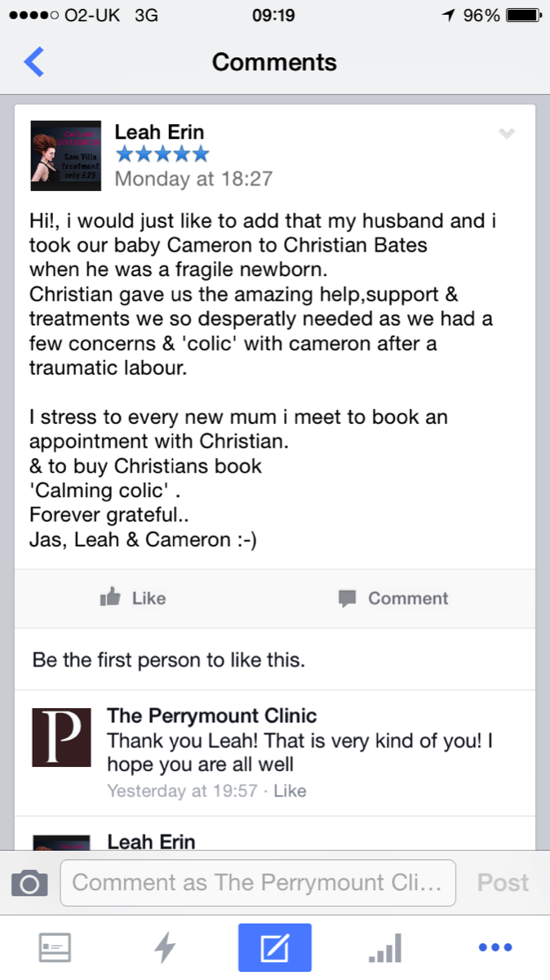Open Leah Erin's profile name link

point(159,131)
